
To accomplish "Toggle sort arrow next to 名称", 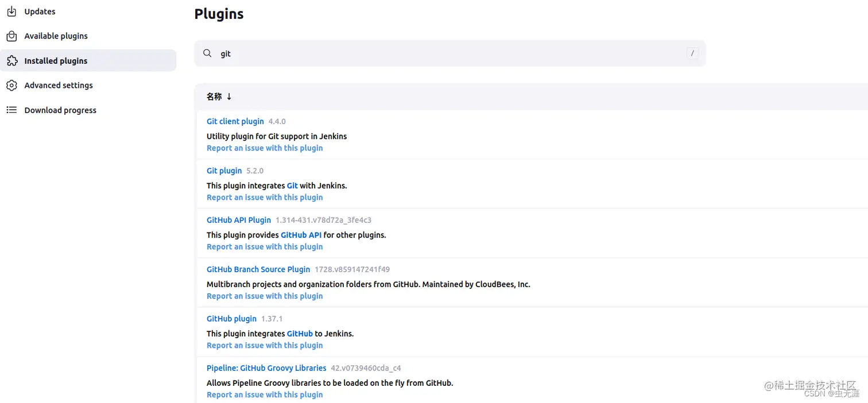I will point(229,96).
